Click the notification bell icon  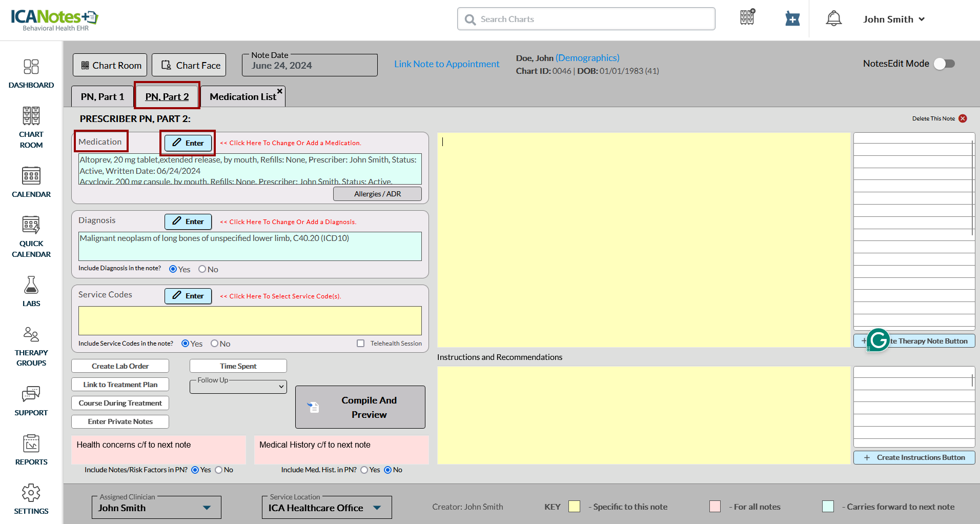tap(833, 19)
